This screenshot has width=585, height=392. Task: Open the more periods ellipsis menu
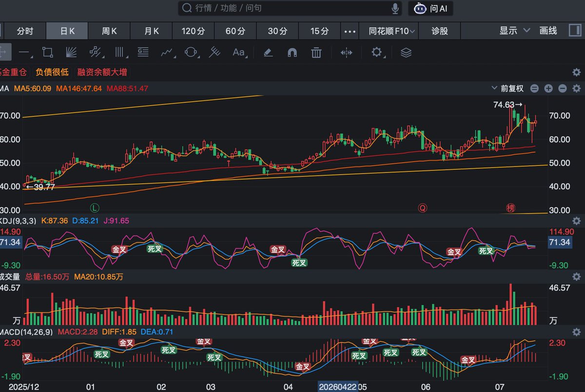coord(350,31)
